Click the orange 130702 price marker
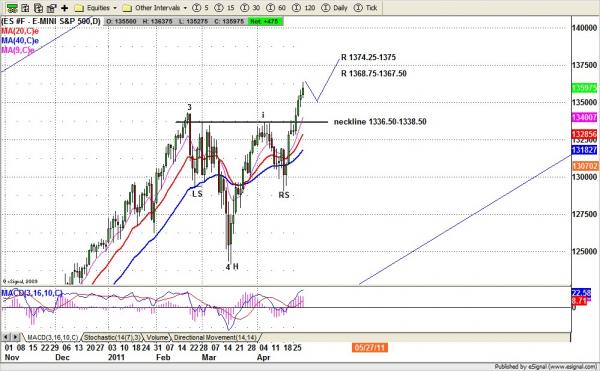 [x=584, y=166]
